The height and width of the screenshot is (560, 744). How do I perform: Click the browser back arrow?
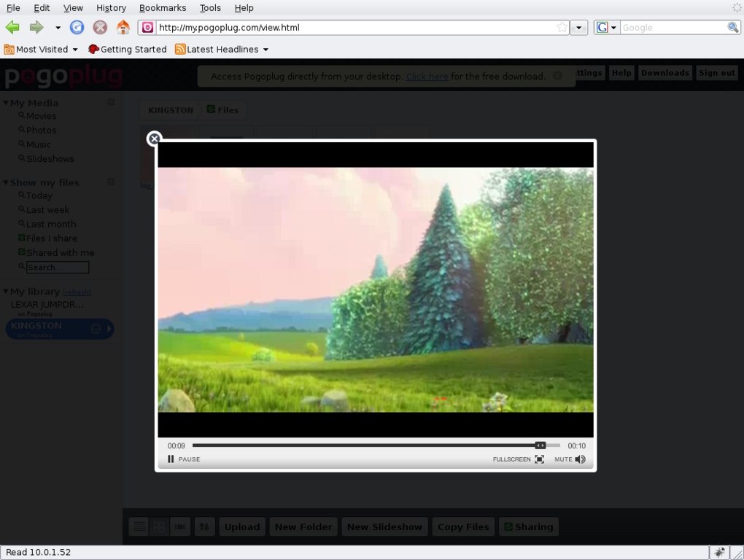click(12, 28)
